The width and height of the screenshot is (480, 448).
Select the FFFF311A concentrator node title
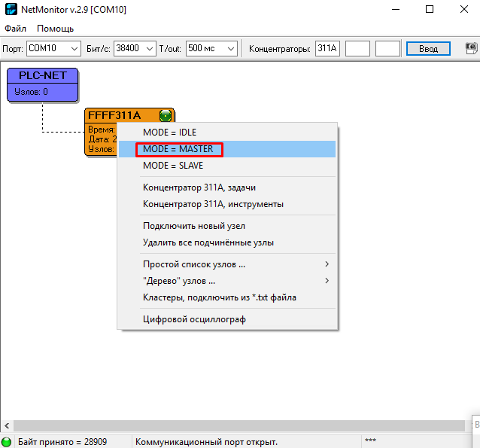tap(114, 115)
